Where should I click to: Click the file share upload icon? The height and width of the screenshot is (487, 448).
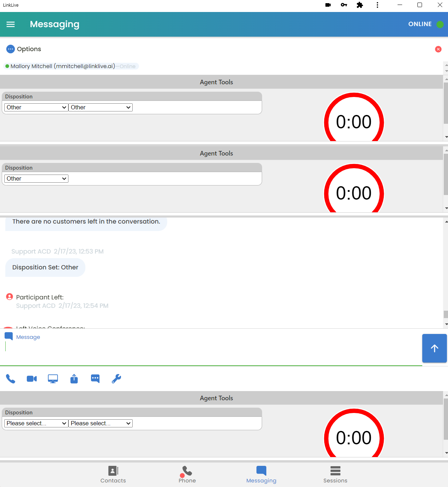(74, 379)
